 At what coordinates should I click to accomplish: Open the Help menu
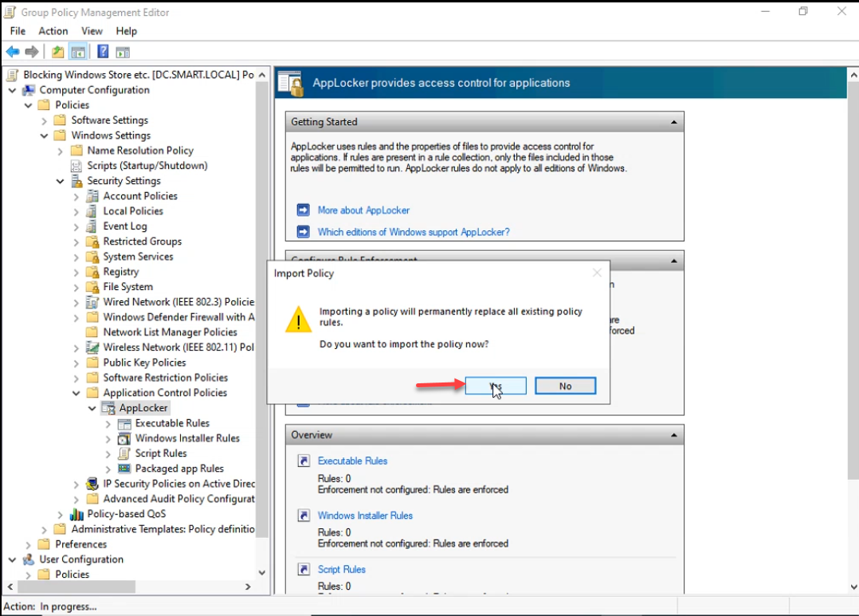click(126, 31)
